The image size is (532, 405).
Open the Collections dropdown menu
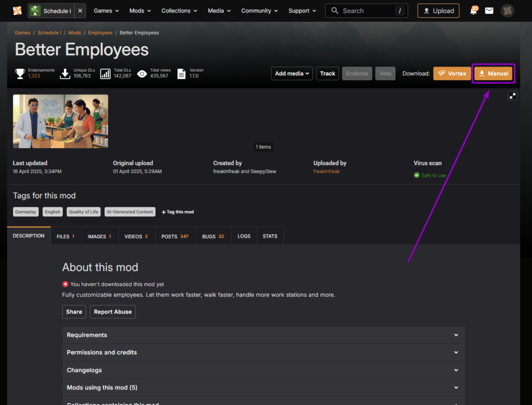click(179, 11)
